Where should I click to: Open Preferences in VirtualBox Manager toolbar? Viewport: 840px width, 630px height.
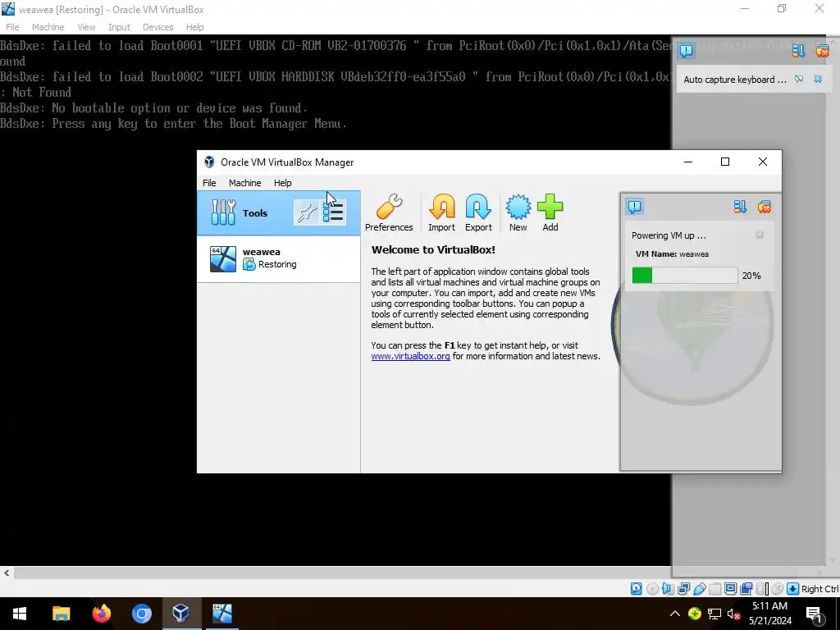tap(389, 212)
